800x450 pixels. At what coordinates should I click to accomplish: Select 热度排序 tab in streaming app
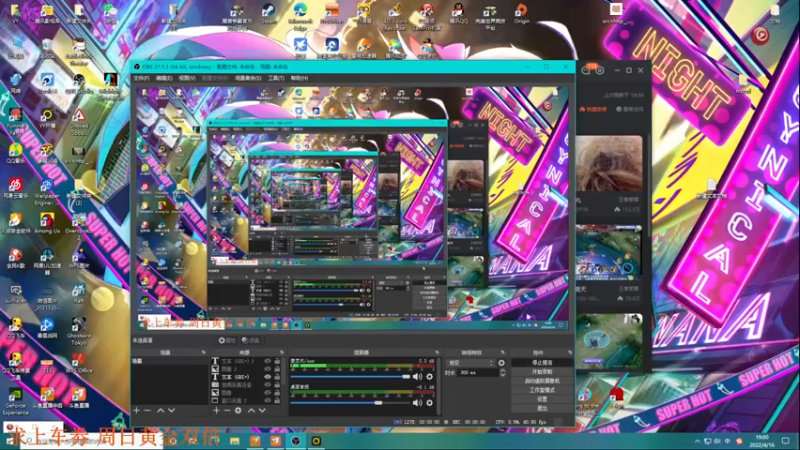593,109
